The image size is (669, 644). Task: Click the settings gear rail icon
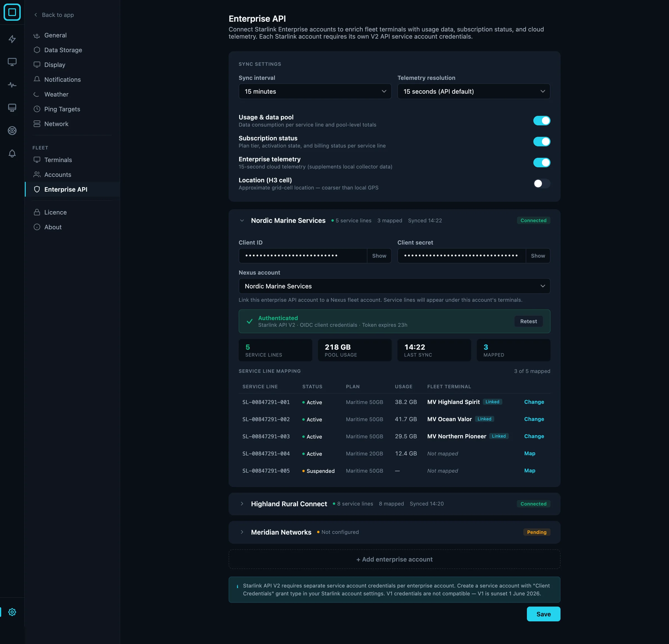[x=12, y=612]
